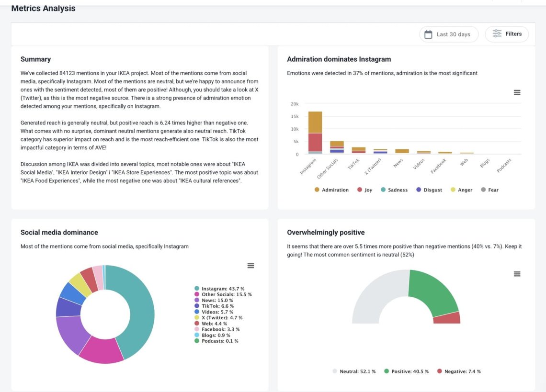This screenshot has width=546, height=392.
Task: Select the pink Facebook donut slice
Action: point(98,277)
